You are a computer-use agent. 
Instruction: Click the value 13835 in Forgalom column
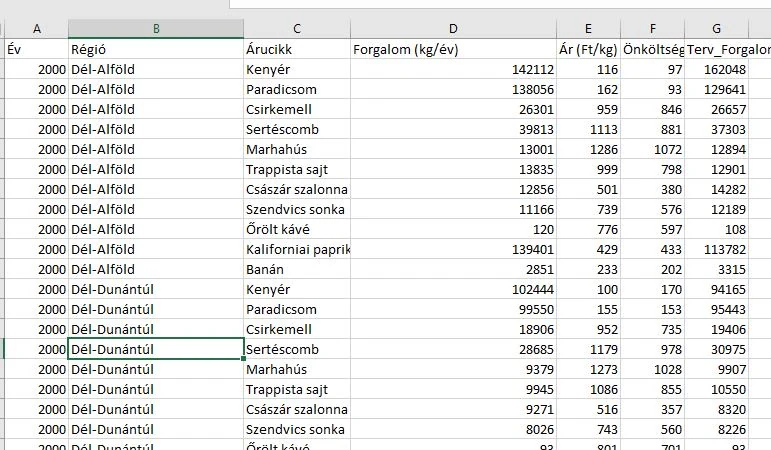(453, 169)
